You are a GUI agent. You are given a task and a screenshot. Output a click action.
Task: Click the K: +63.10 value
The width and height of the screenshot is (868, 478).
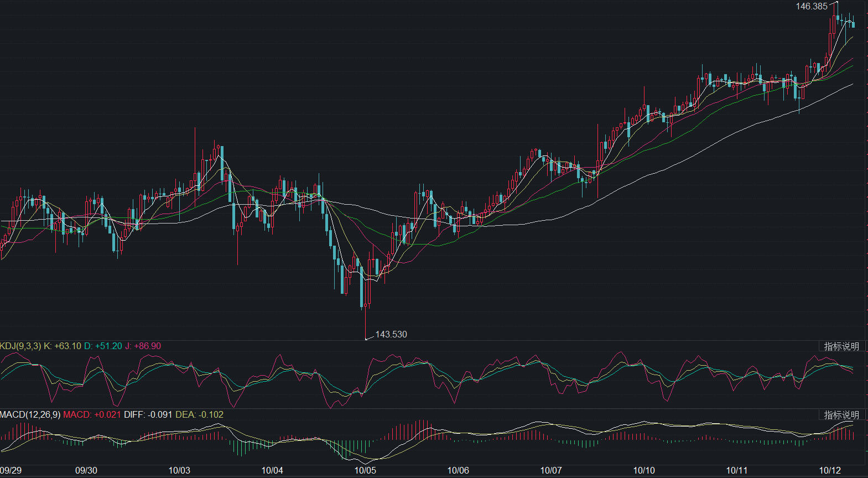[x=63, y=346]
